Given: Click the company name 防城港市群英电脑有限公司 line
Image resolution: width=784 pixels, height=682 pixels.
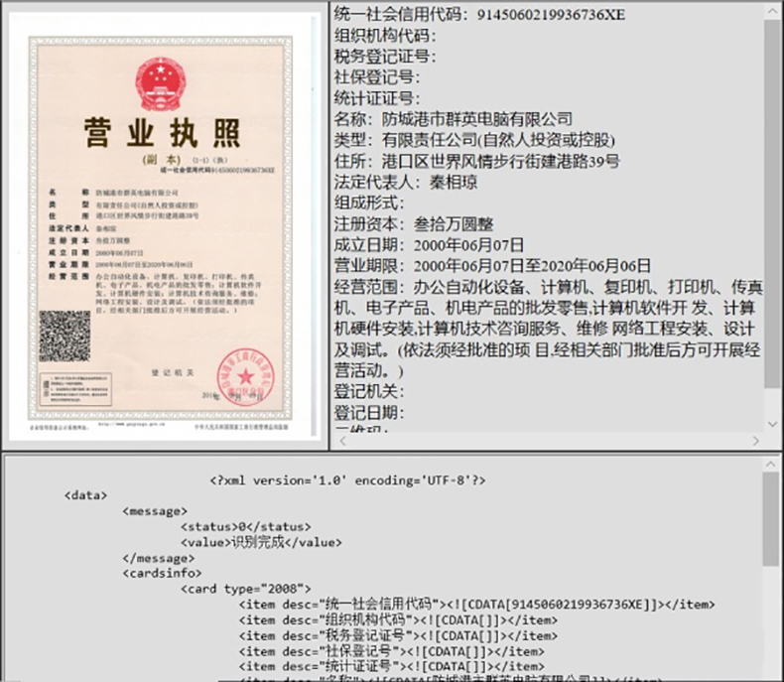Looking at the screenshot, I should click(x=454, y=119).
